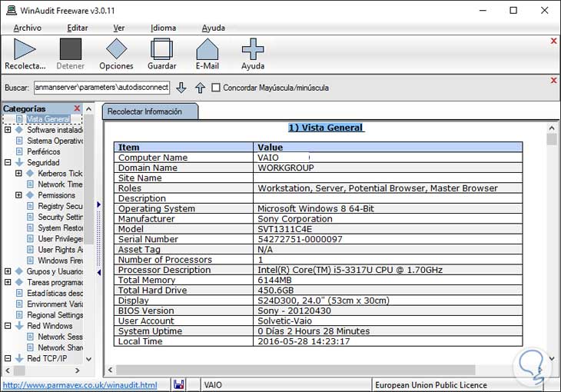Click the Detener stop icon
This screenshot has width=561, height=392.
pos(71,49)
